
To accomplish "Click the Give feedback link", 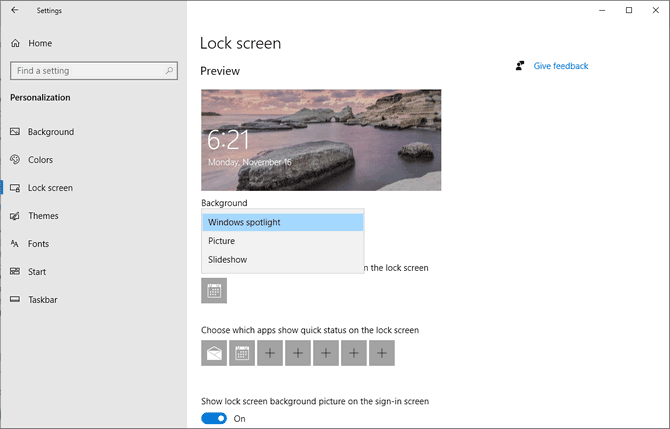I will point(560,66).
